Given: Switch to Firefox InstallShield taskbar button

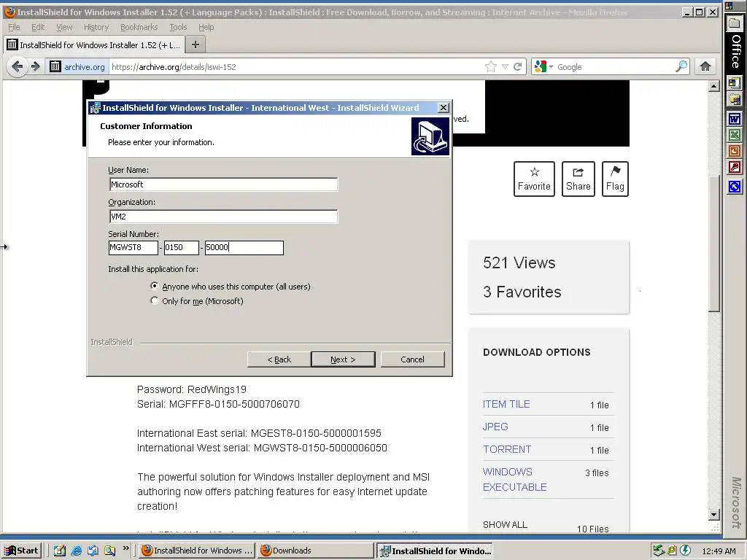Looking at the screenshot, I should coord(197,551).
